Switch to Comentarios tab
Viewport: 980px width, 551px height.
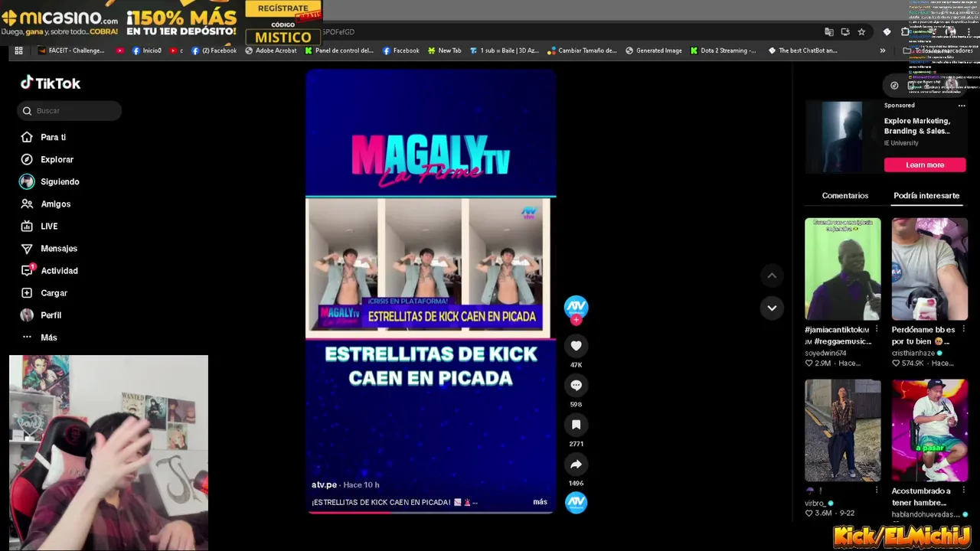coord(844,196)
